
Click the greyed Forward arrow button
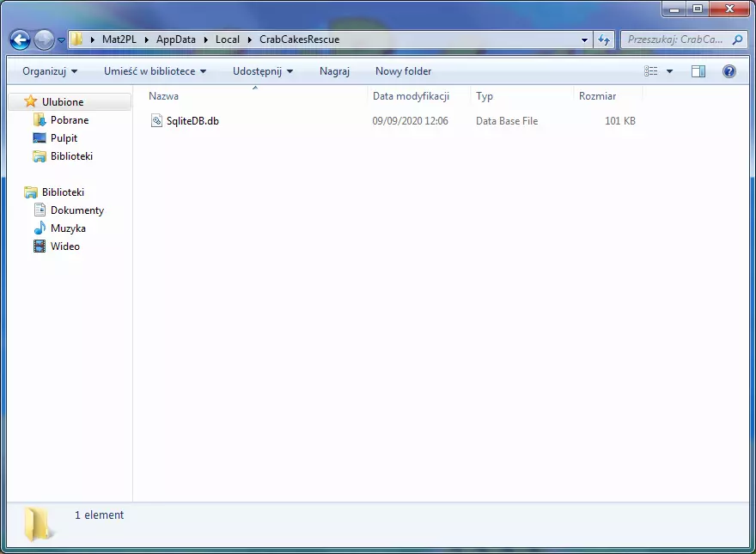tap(44, 40)
